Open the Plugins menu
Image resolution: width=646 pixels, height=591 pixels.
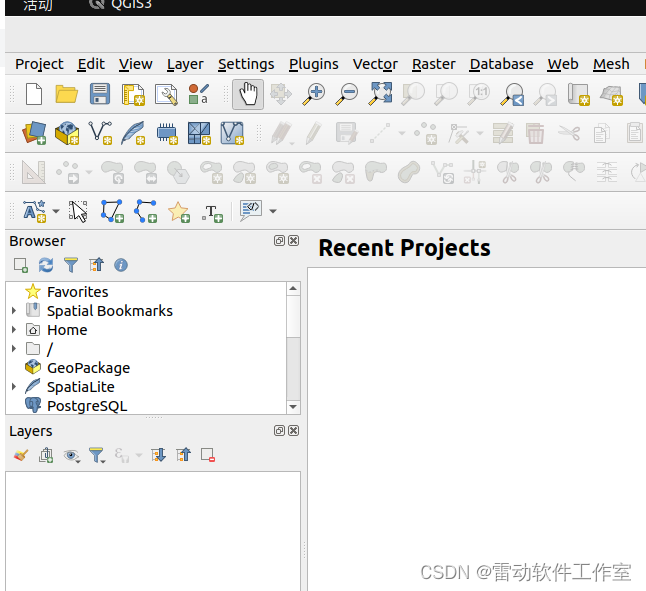coord(314,64)
